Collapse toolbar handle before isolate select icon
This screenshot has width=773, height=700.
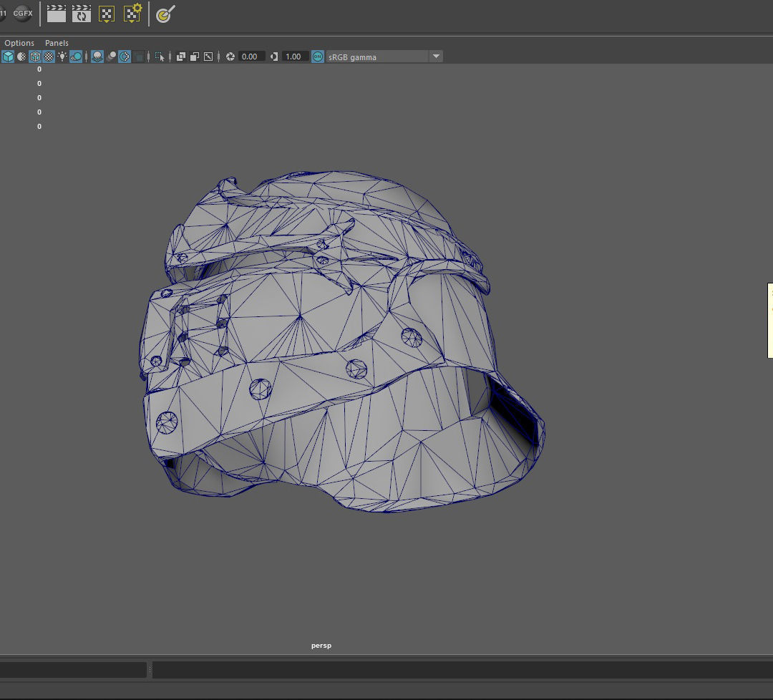point(148,57)
